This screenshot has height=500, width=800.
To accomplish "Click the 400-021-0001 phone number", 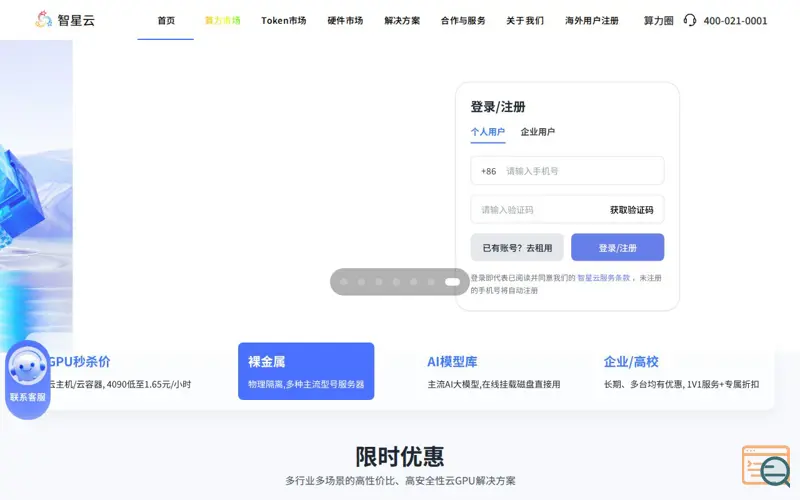I will 735,21.
